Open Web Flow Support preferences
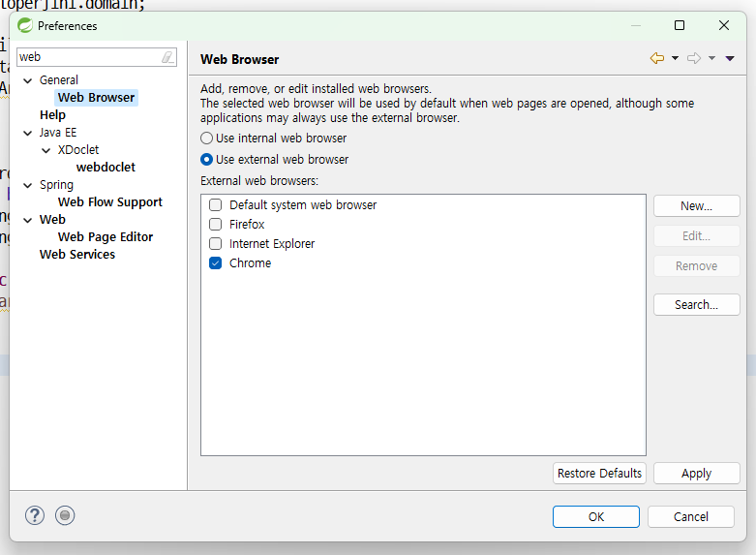The height and width of the screenshot is (555, 756). 110,202
